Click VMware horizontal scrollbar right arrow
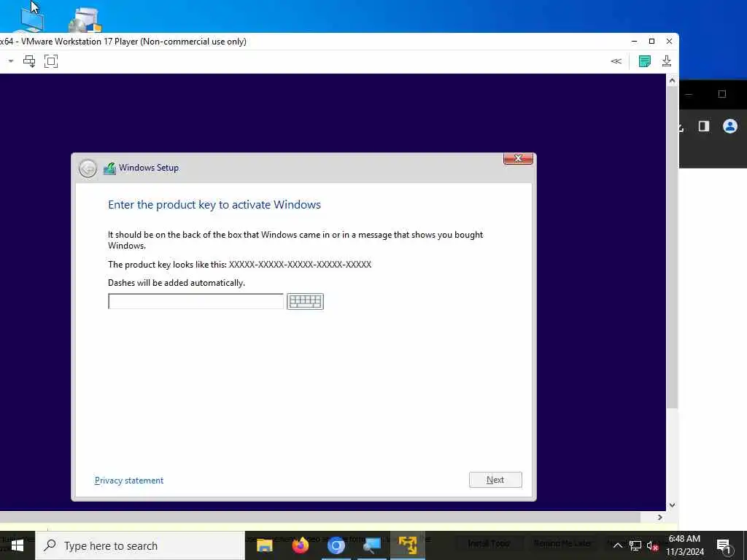Image resolution: width=747 pixels, height=560 pixels. (x=659, y=517)
